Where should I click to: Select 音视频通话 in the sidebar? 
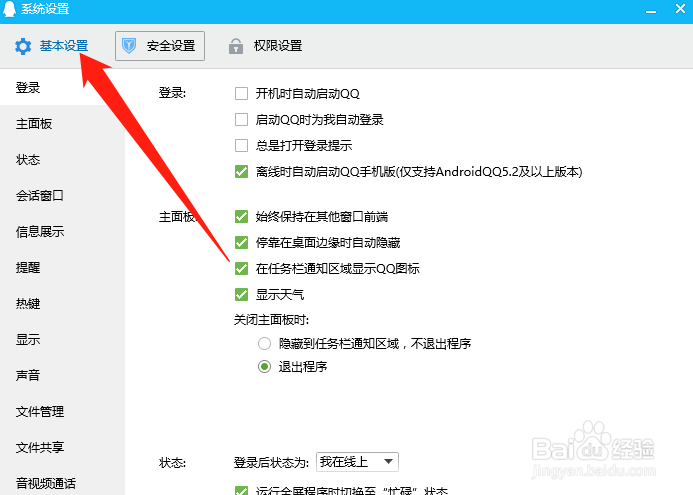(x=46, y=483)
